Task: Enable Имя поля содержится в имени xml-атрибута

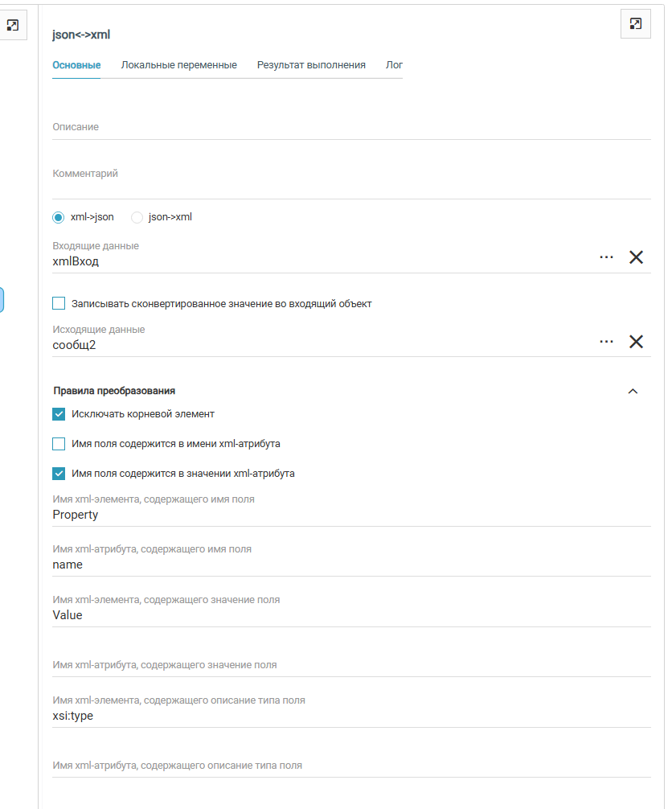Action: (59, 443)
